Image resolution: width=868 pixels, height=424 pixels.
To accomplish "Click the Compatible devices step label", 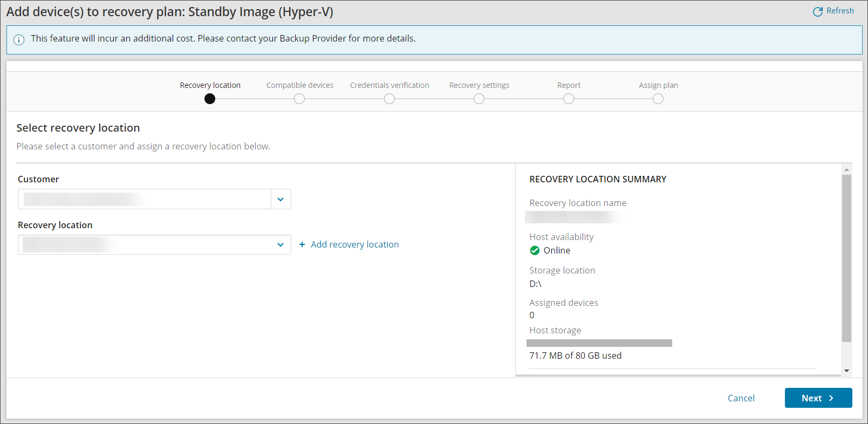I will (299, 85).
